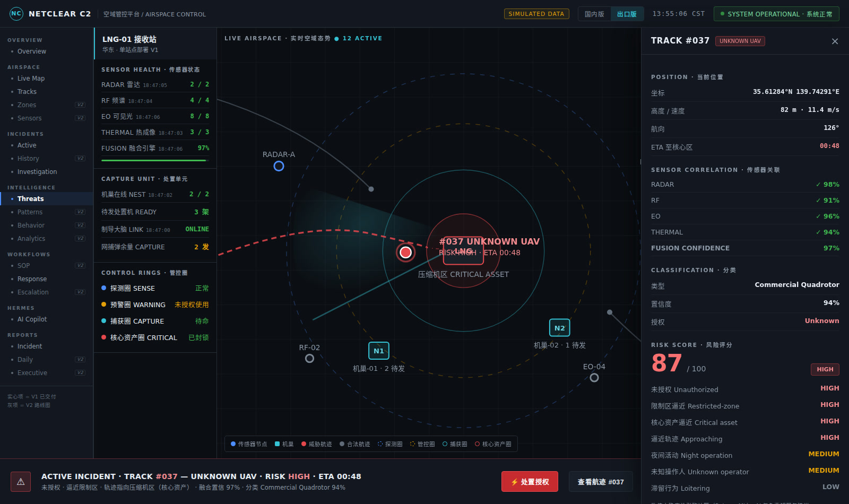Click the LNG critical asset marker
This screenshot has width=849, height=504.
(464, 250)
